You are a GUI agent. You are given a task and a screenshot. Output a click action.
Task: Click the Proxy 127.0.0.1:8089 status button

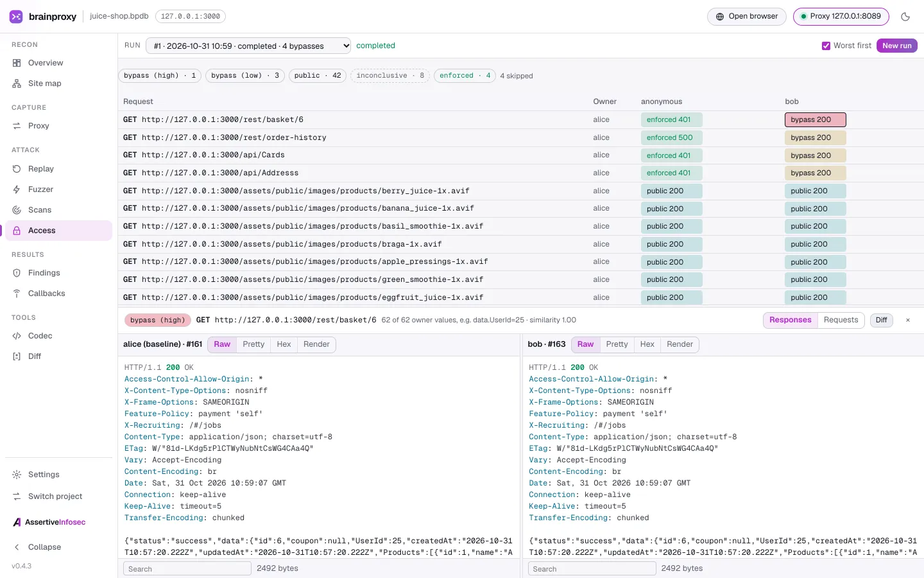pyautogui.click(x=841, y=17)
